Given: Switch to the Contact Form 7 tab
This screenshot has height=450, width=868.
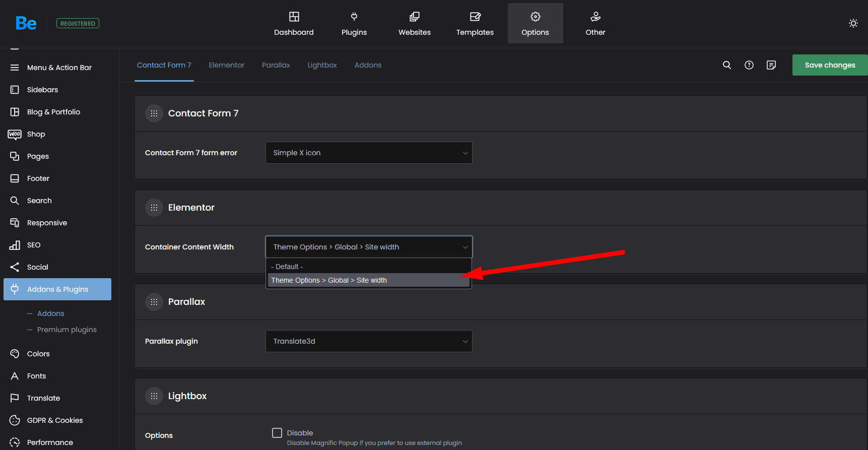Looking at the screenshot, I should coord(164,65).
